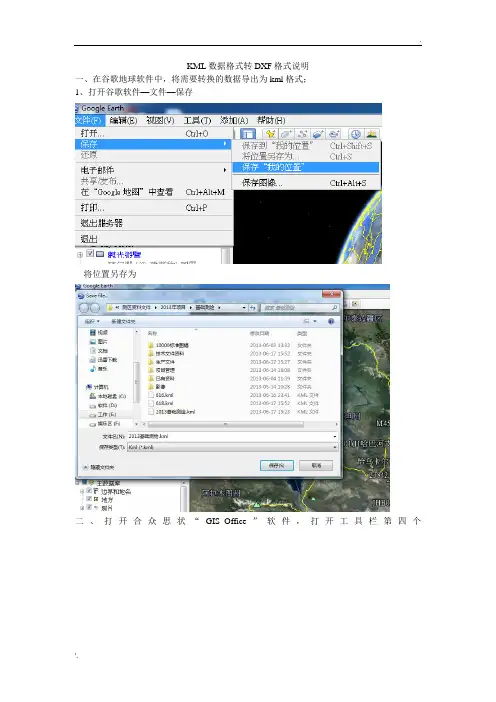Image resolution: width=496 pixels, height=702 pixels.
Task: Click the 保存(S) button
Action: click(277, 466)
